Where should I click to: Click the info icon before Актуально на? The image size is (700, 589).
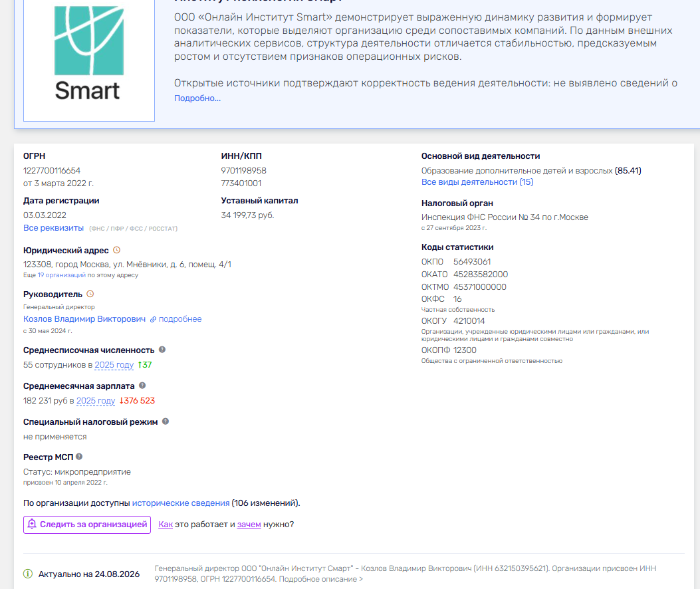28,574
